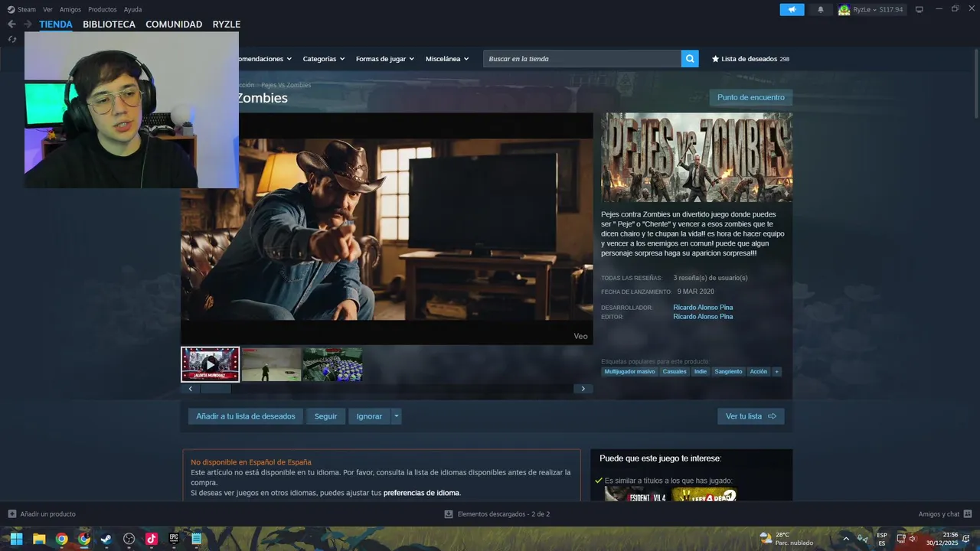Open the Ver menu

point(47,9)
